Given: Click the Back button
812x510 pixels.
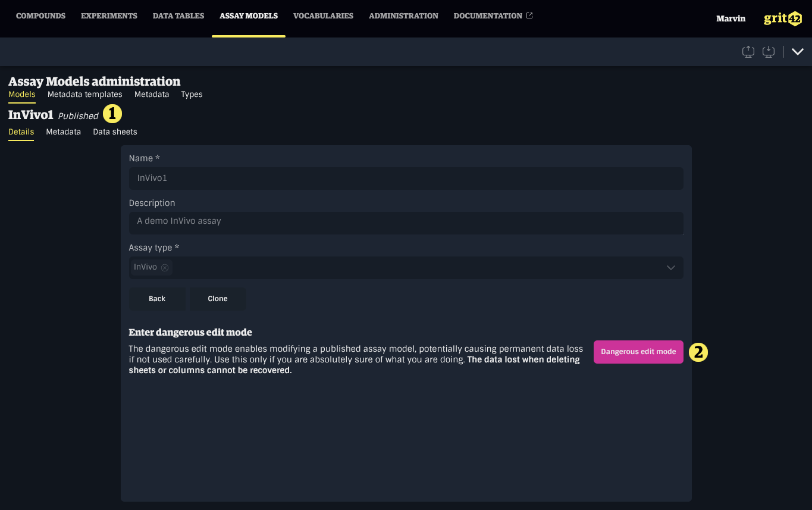Looking at the screenshot, I should (157, 299).
